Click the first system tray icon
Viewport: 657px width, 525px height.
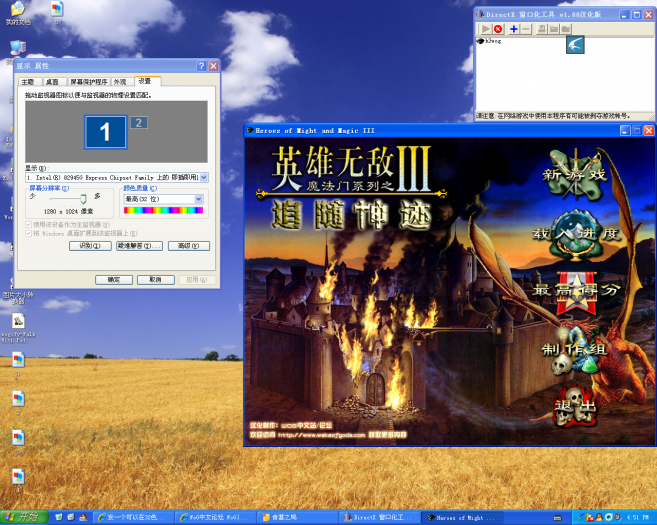[x=580, y=517]
